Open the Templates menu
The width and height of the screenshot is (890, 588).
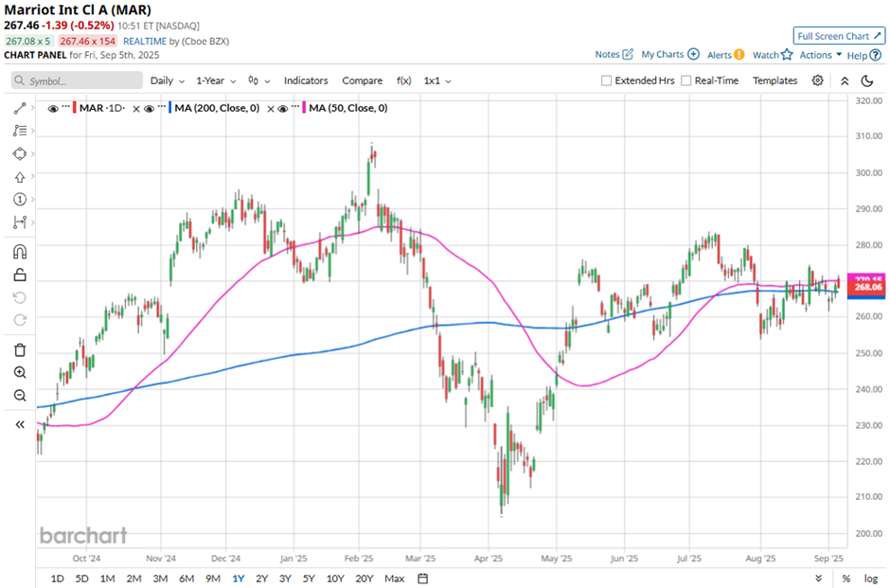coord(774,80)
